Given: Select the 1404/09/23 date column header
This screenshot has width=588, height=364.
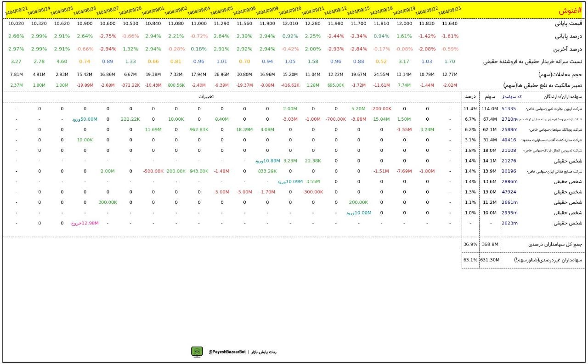Looking at the screenshot, I should (450, 11).
